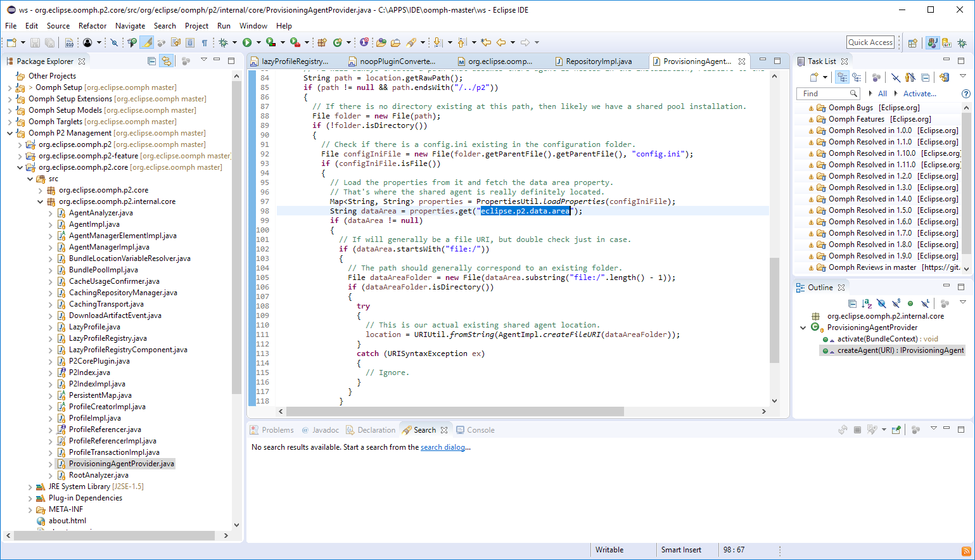The width and height of the screenshot is (975, 560).
Task: Click the Task List help icon
Action: click(966, 93)
